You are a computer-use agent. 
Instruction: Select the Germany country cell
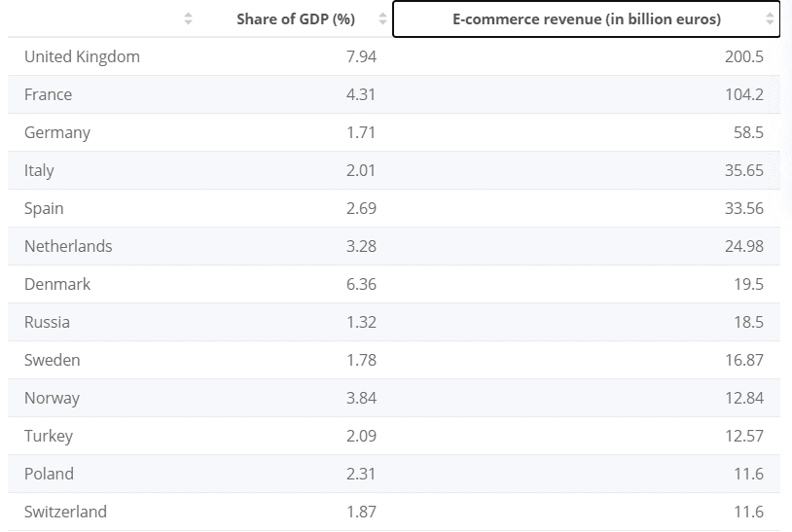point(56,132)
